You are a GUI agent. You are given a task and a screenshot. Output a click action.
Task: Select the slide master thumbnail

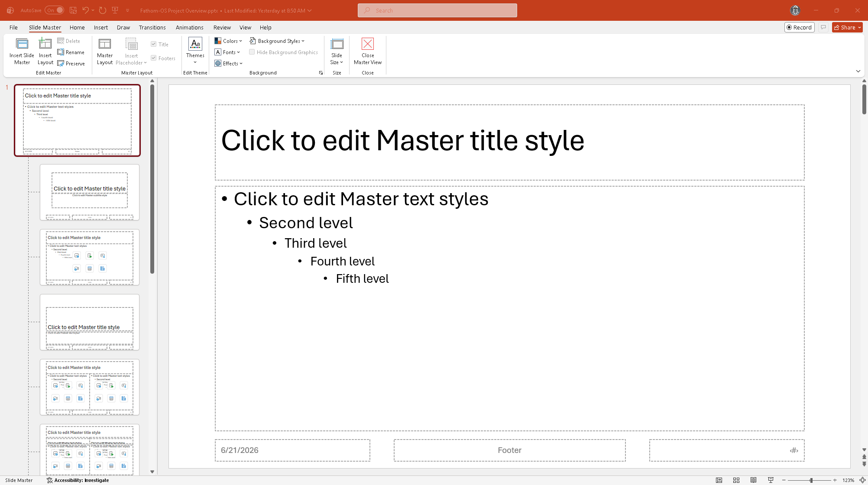point(78,120)
